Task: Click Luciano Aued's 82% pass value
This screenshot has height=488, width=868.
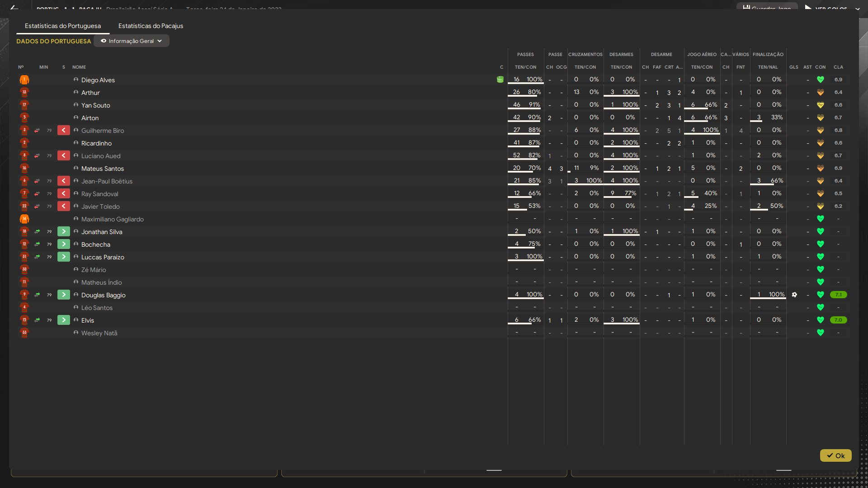Action: [534, 155]
